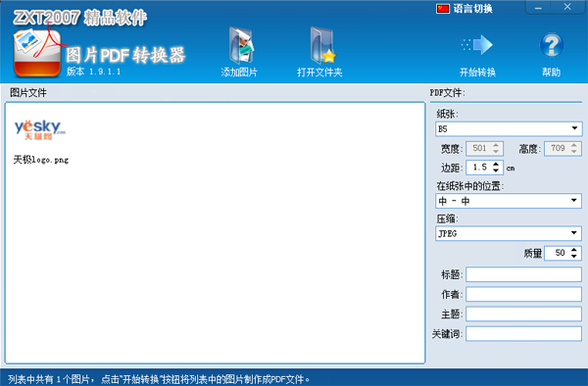The image size is (588, 386).
Task: Decrease the 质量 quality value
Action: 574,256
